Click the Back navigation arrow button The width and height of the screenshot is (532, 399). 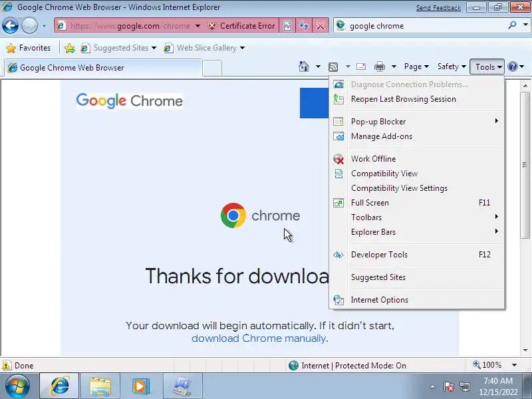pos(11,26)
